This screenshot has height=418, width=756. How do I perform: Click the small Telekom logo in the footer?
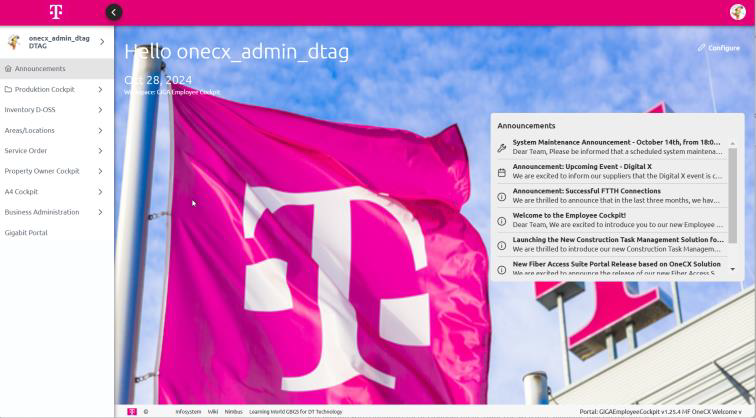tap(132, 411)
